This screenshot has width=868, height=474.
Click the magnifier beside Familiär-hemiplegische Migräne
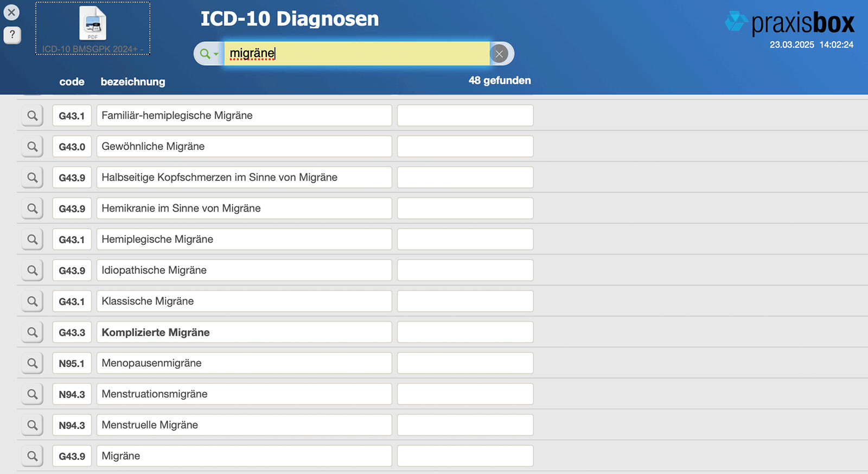pos(33,116)
